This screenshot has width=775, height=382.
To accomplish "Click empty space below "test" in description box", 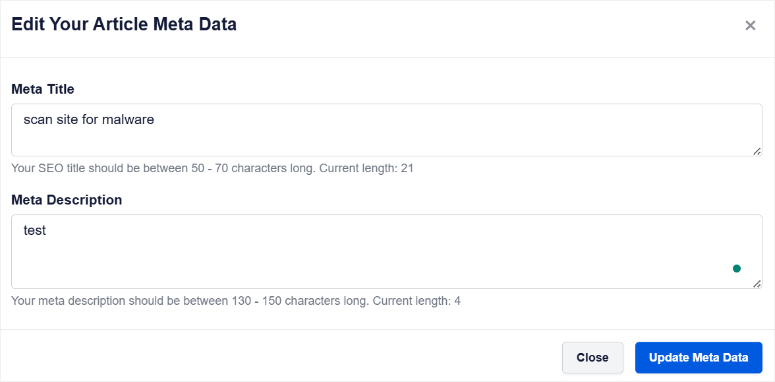I will click(346, 264).
